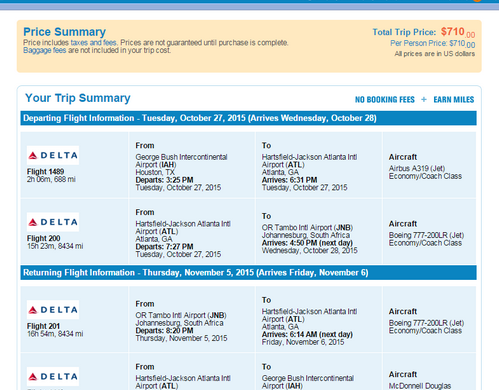Image resolution: width=499 pixels, height=390 pixels.
Task: Click Departs: 7:27 PM time
Action: (x=164, y=247)
